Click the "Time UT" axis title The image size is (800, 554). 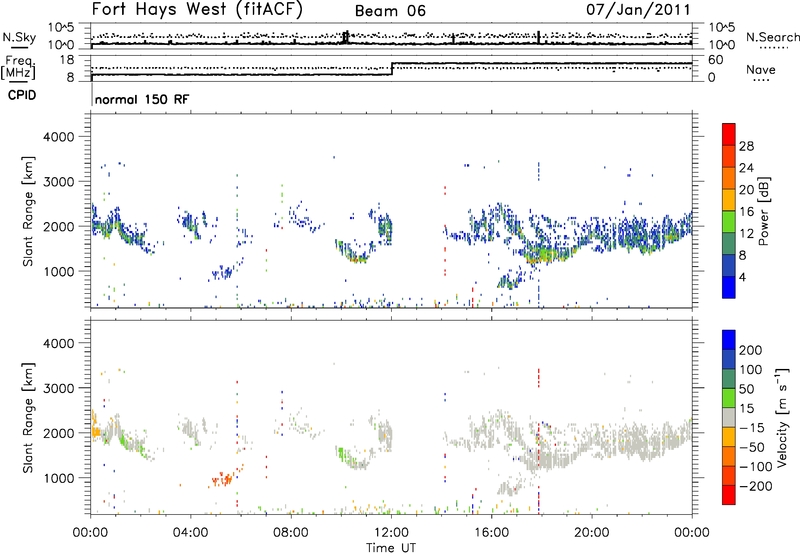click(x=391, y=547)
